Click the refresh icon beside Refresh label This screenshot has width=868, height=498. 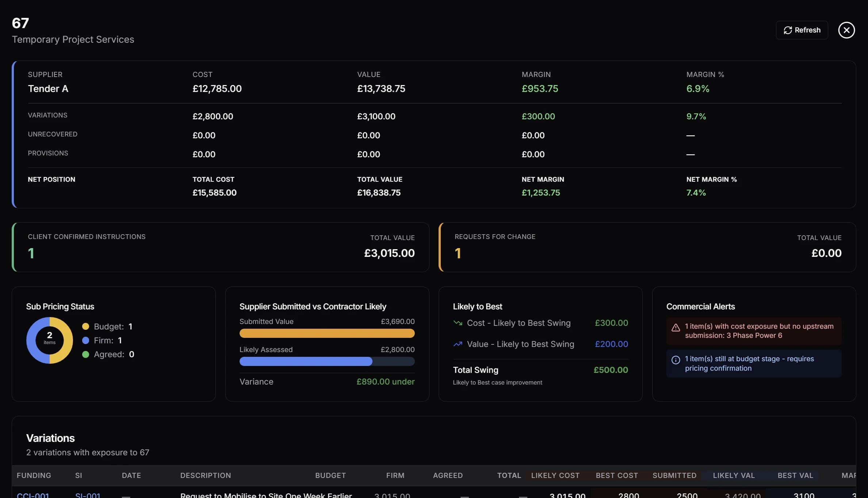[788, 30]
